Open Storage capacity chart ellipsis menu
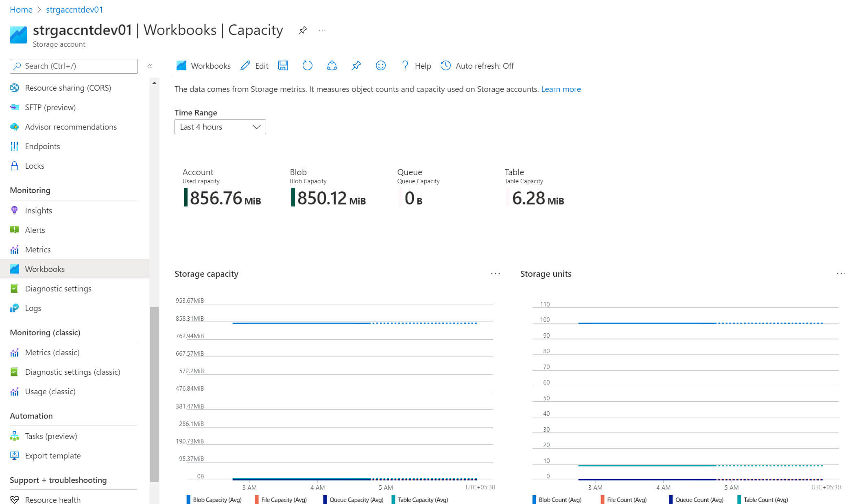The image size is (845, 504). 495,274
